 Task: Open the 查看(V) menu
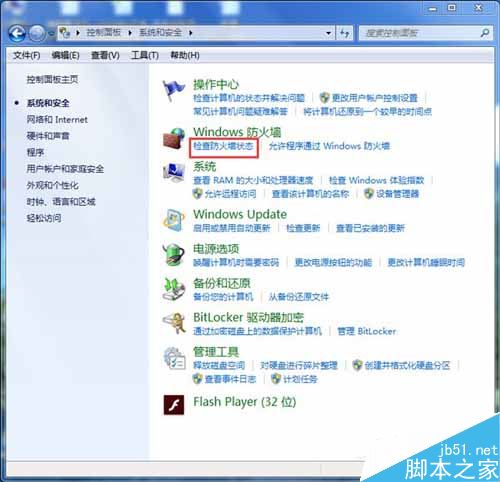pos(105,55)
